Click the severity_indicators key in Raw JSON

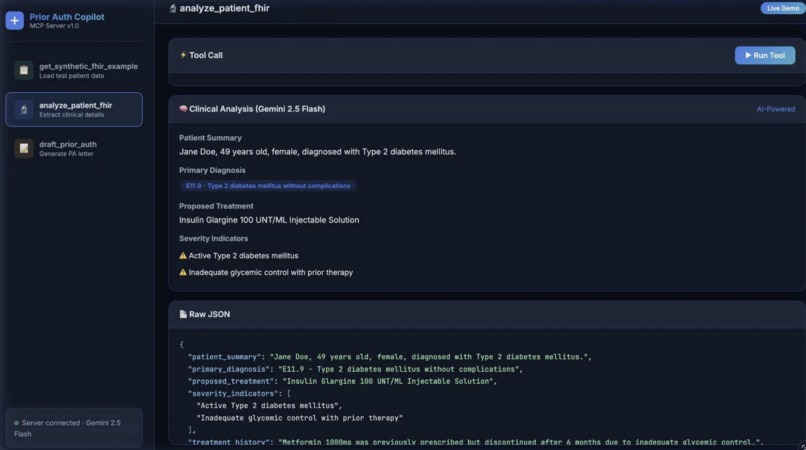(x=233, y=393)
